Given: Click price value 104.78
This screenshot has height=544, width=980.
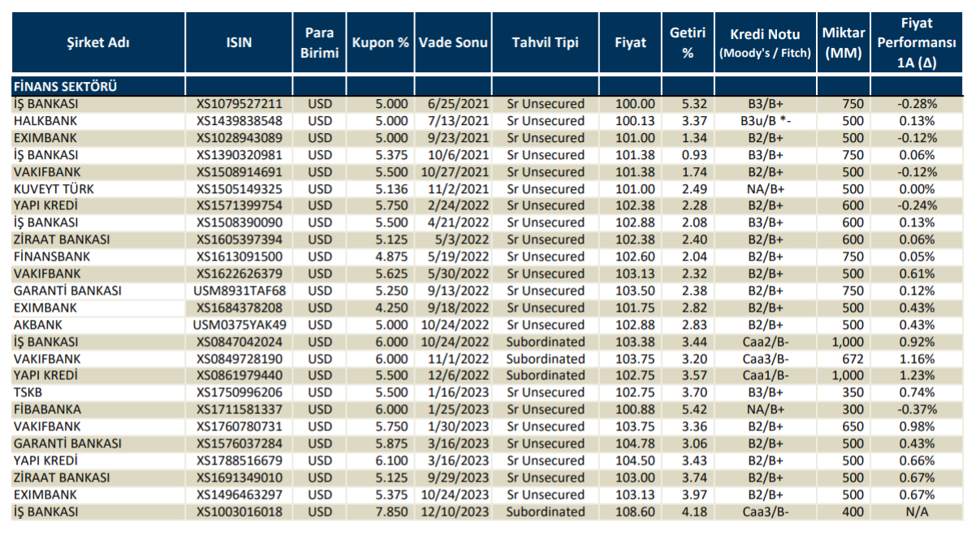Looking at the screenshot, I should pyautogui.click(x=636, y=444).
